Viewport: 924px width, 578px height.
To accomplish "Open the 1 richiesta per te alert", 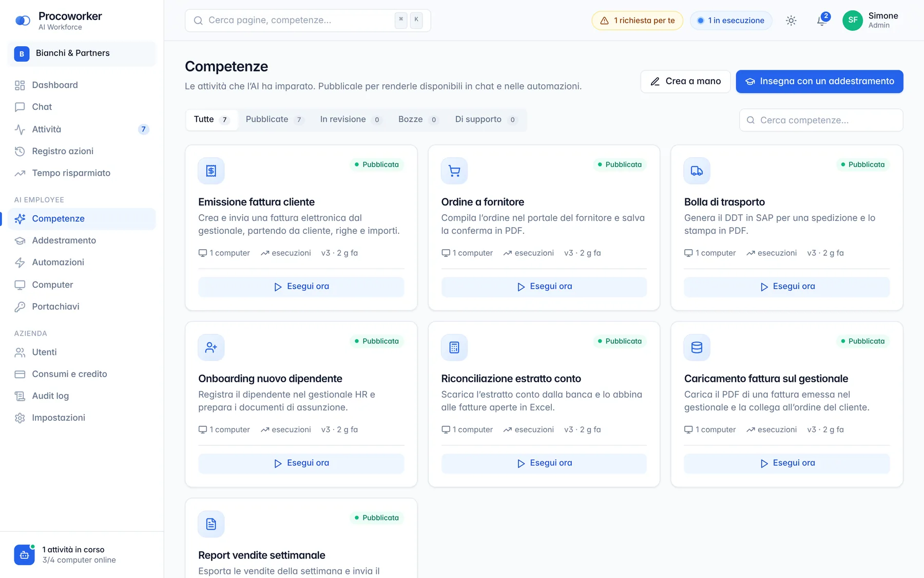I will [x=638, y=21].
